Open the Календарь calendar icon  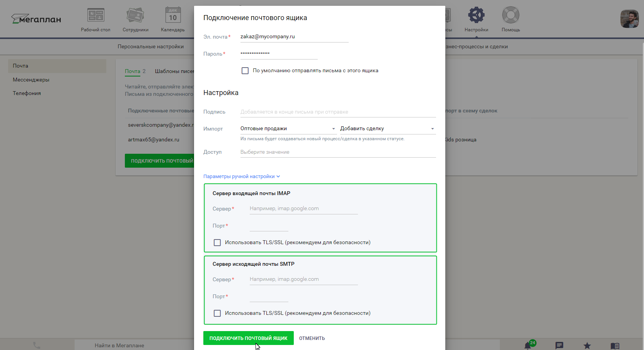[x=173, y=15]
